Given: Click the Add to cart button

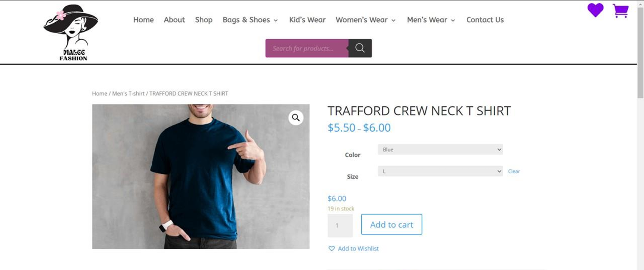Looking at the screenshot, I should (391, 224).
